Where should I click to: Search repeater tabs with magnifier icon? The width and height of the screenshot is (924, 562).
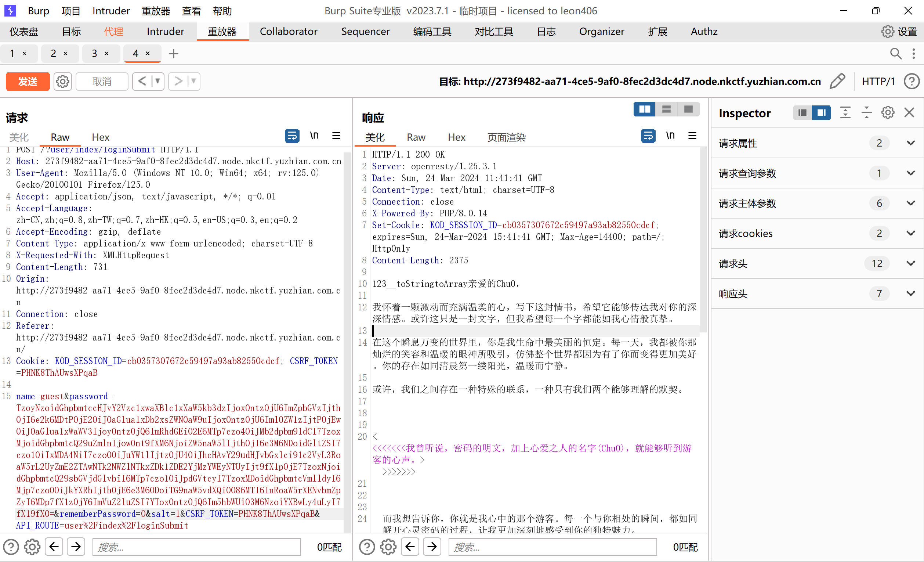coord(896,54)
